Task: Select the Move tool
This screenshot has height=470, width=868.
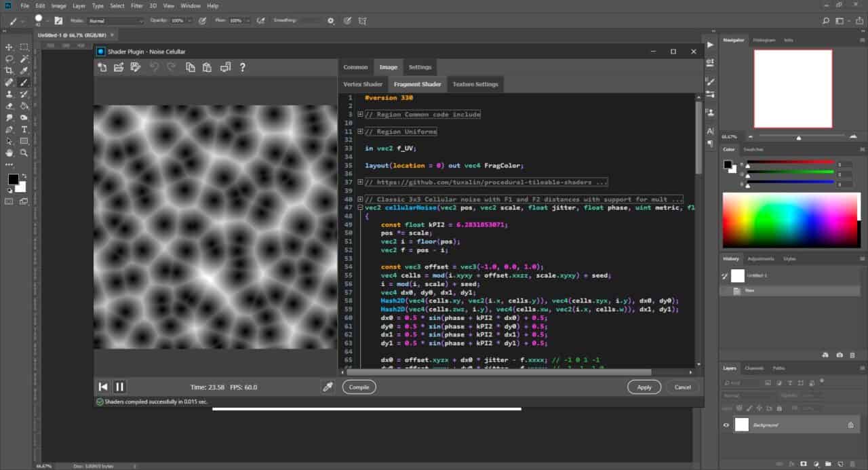Action: [x=9, y=47]
